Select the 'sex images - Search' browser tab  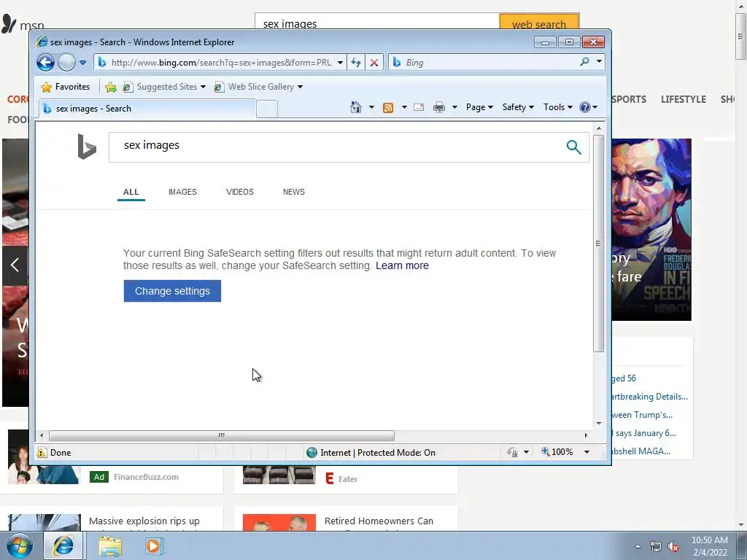coord(147,109)
